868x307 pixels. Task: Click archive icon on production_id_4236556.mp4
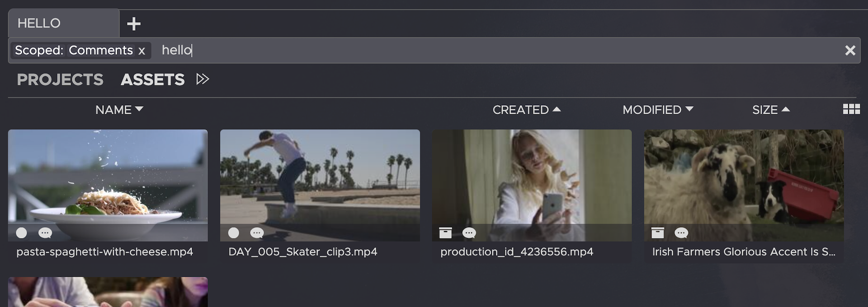(x=445, y=233)
